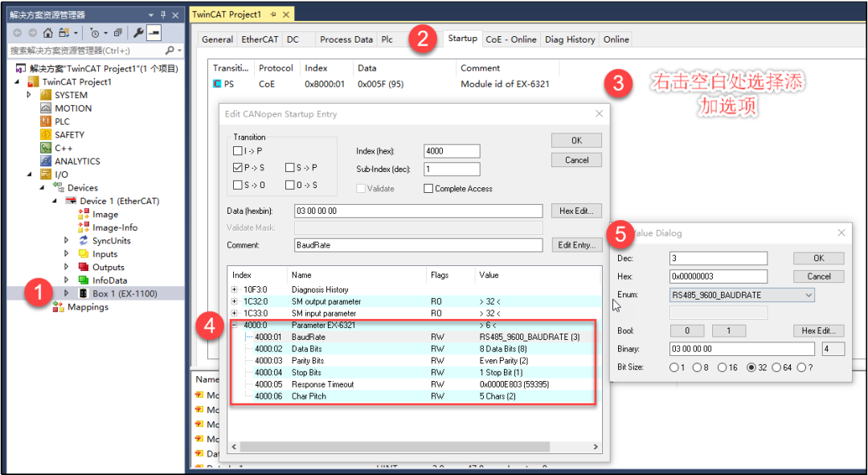Click the search magnifier icon in Solution Explorer
The width and height of the screenshot is (868, 475).
click(170, 51)
